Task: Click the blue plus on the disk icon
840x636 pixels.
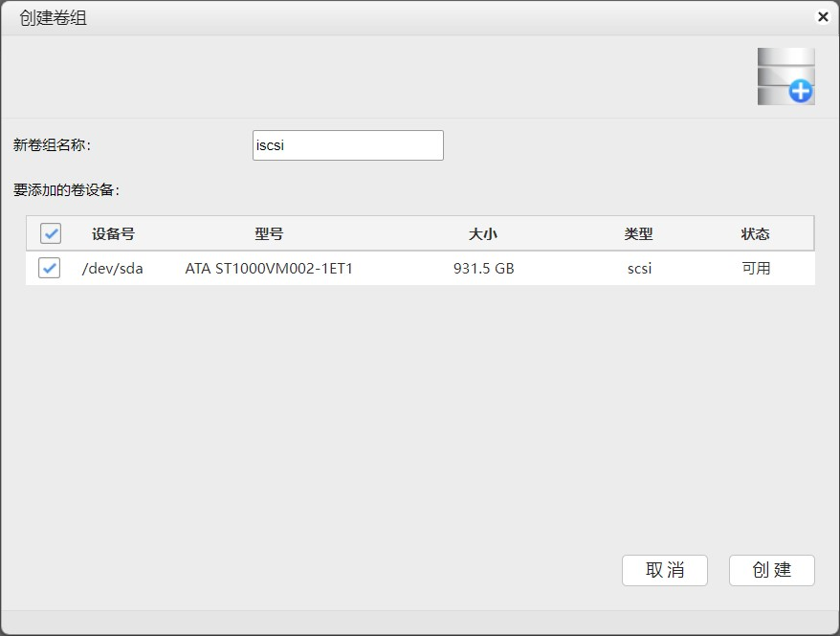Action: point(803,90)
